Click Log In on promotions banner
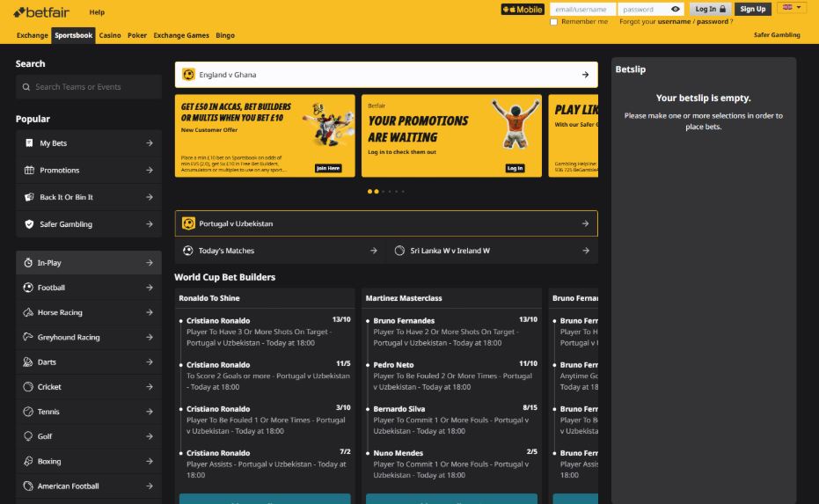819x504 pixels. tap(515, 168)
